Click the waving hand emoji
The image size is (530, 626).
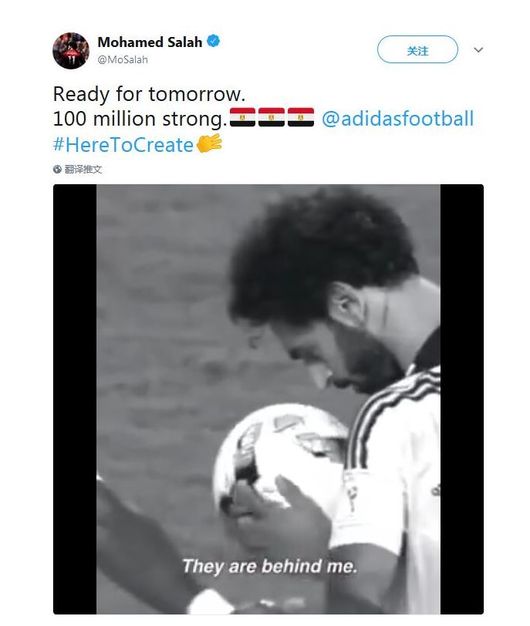[209, 143]
